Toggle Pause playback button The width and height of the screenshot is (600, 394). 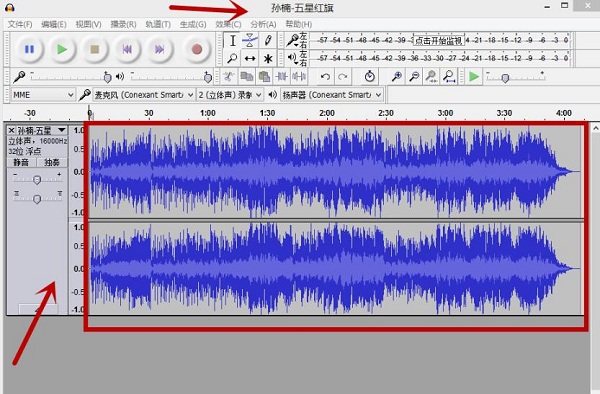pos(29,49)
